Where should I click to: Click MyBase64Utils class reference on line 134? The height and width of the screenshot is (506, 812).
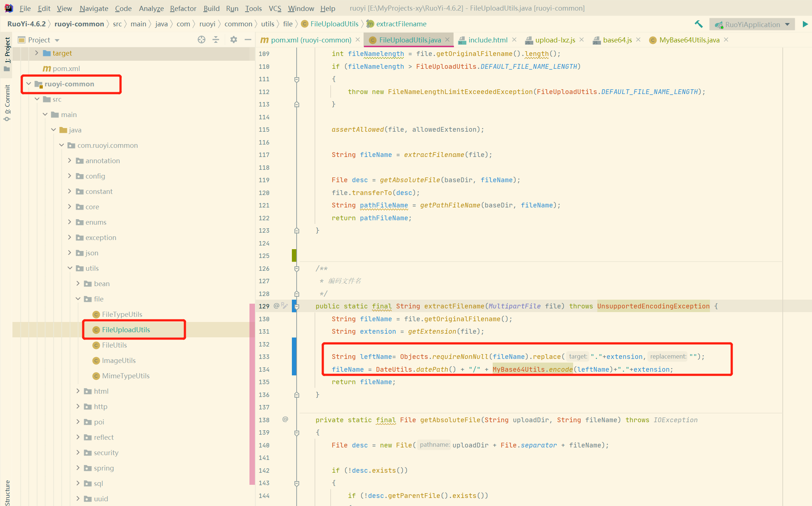pyautogui.click(x=518, y=369)
